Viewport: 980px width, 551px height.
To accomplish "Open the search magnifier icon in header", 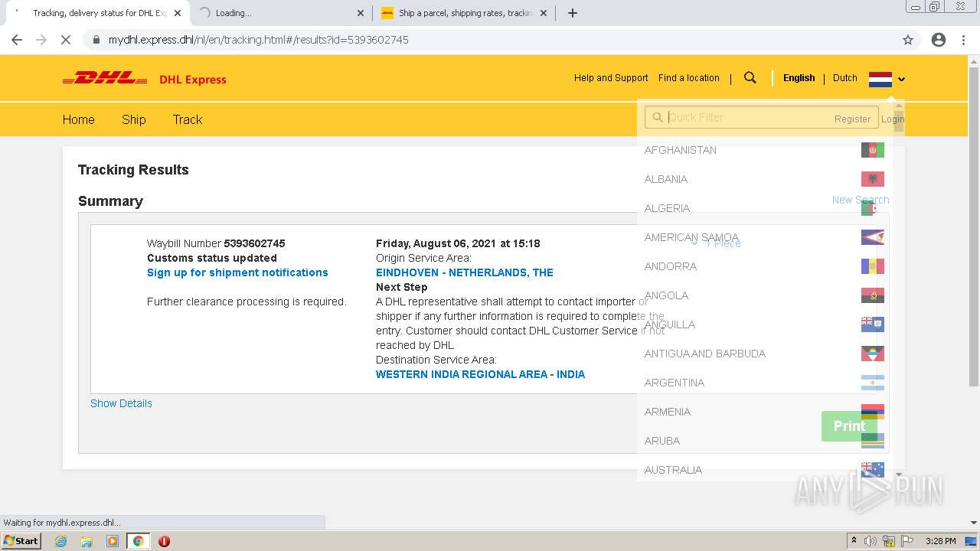I will click(x=750, y=77).
